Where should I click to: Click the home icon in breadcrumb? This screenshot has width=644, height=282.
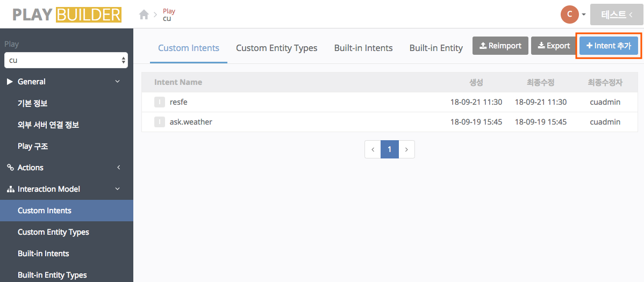[144, 15]
